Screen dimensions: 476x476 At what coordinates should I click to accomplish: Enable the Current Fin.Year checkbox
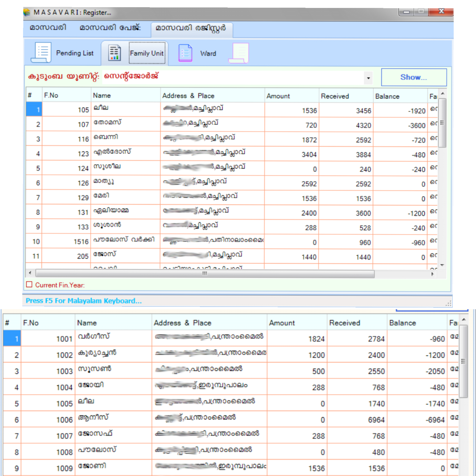point(29,285)
